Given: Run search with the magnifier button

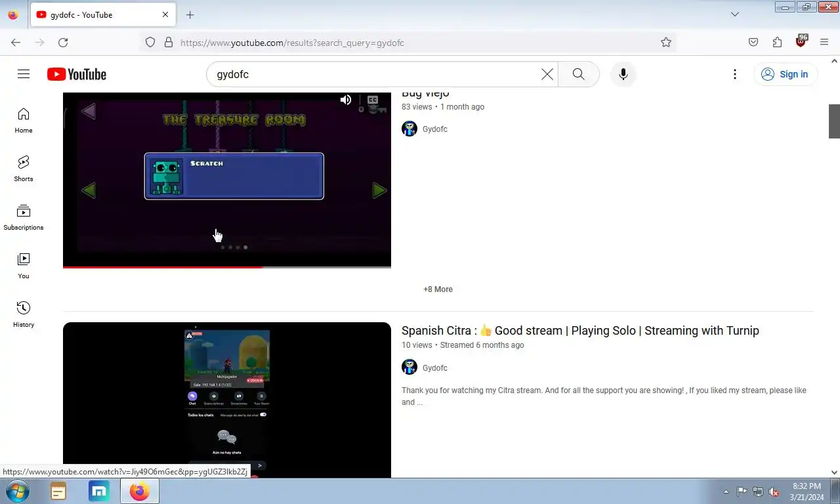Looking at the screenshot, I should 578,74.
